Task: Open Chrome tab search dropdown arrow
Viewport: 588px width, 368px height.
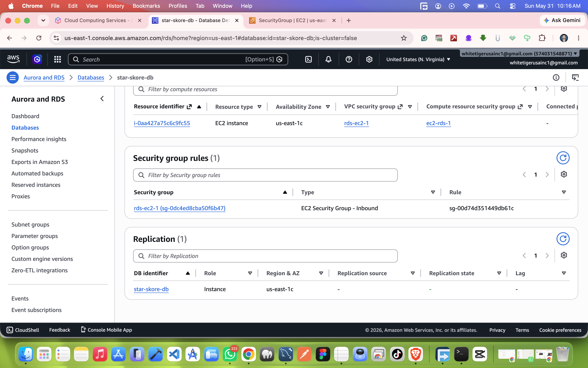Action: (43, 20)
